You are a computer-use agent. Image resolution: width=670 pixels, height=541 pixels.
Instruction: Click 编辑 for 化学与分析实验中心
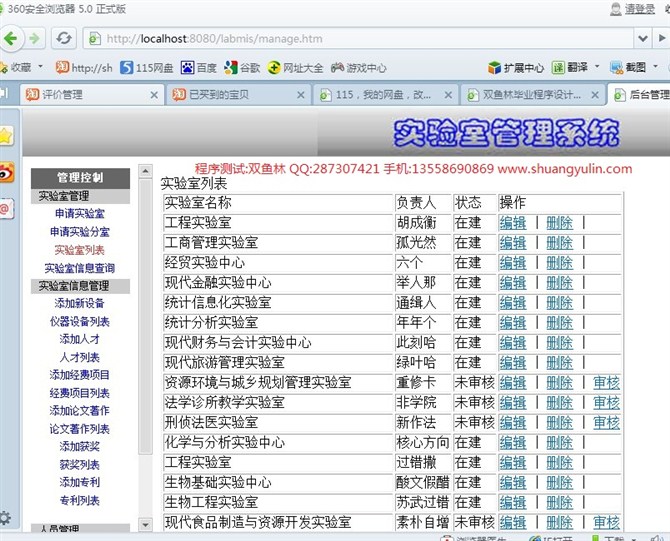[x=513, y=443]
